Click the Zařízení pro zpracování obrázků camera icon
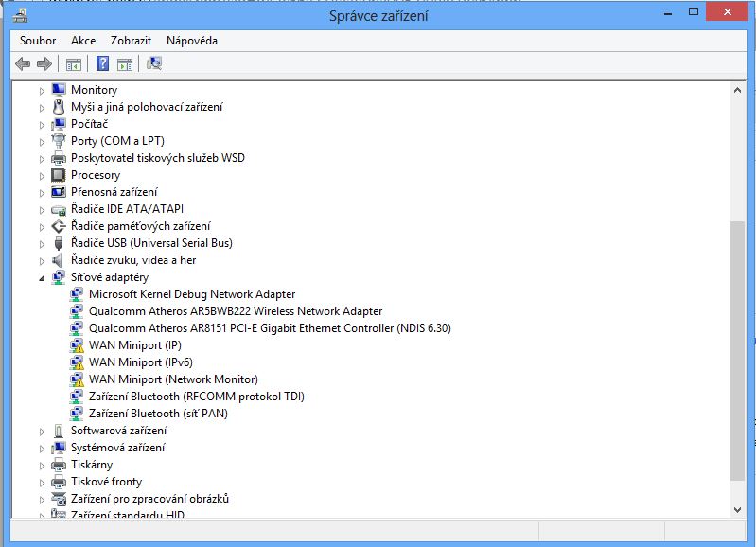This screenshot has width=756, height=547. pyautogui.click(x=59, y=499)
